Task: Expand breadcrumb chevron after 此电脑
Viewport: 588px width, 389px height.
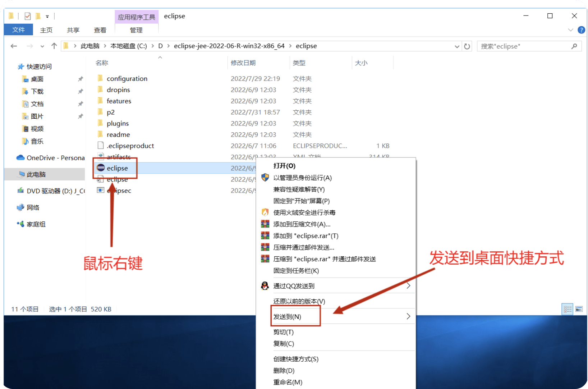Action: pos(105,46)
